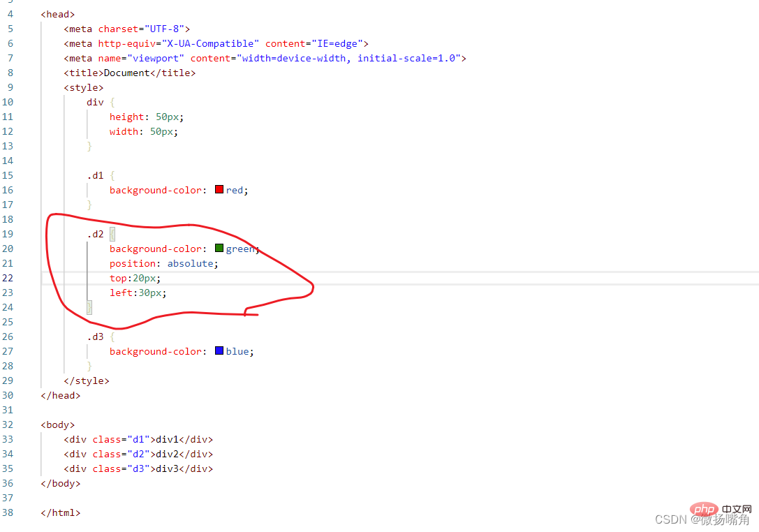Click the blue color swatch on line 27
759x532 pixels.
(219, 350)
